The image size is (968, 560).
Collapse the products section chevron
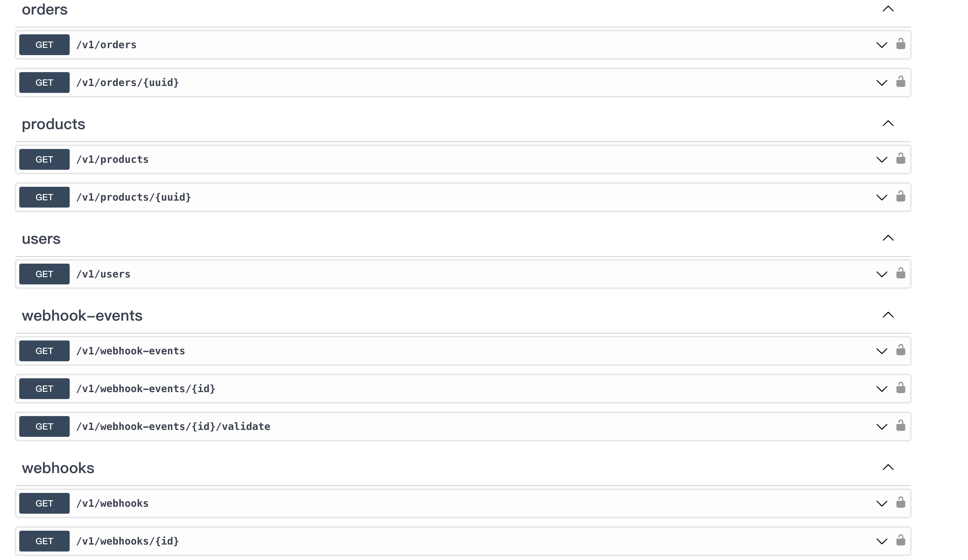pos(888,123)
